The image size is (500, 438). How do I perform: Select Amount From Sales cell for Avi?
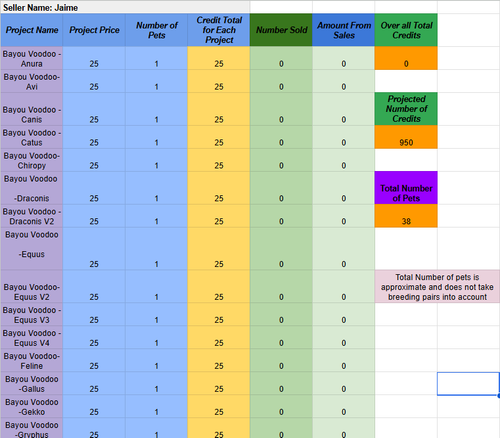coord(343,81)
